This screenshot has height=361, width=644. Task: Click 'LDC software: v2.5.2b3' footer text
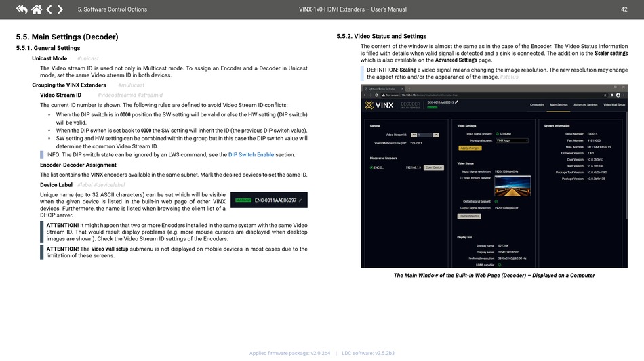(368, 353)
